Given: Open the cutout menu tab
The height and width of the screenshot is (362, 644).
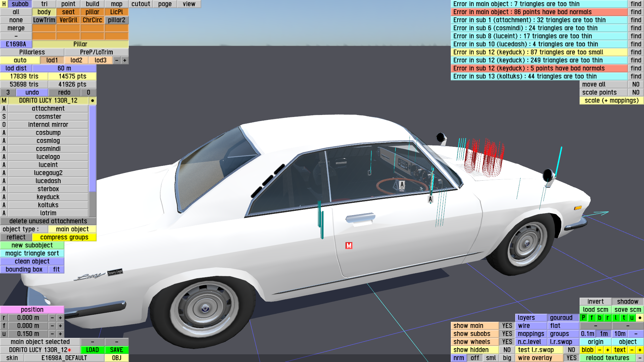Looking at the screenshot, I should click(141, 4).
